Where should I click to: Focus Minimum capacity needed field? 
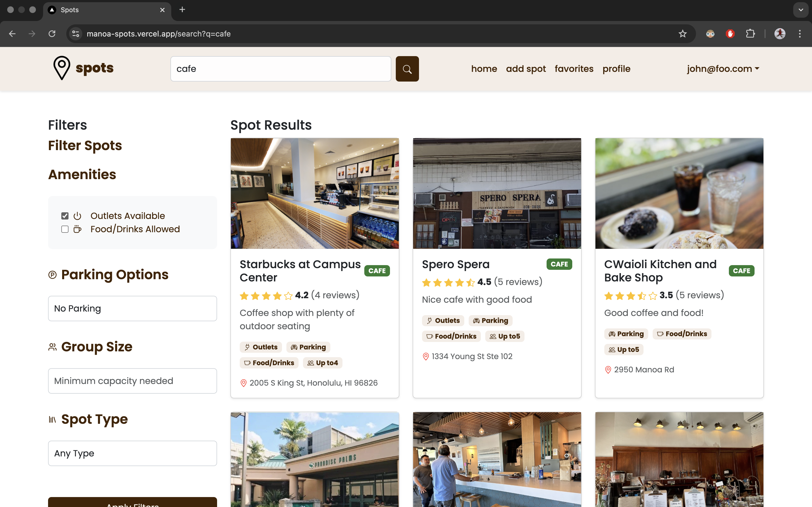(x=132, y=381)
